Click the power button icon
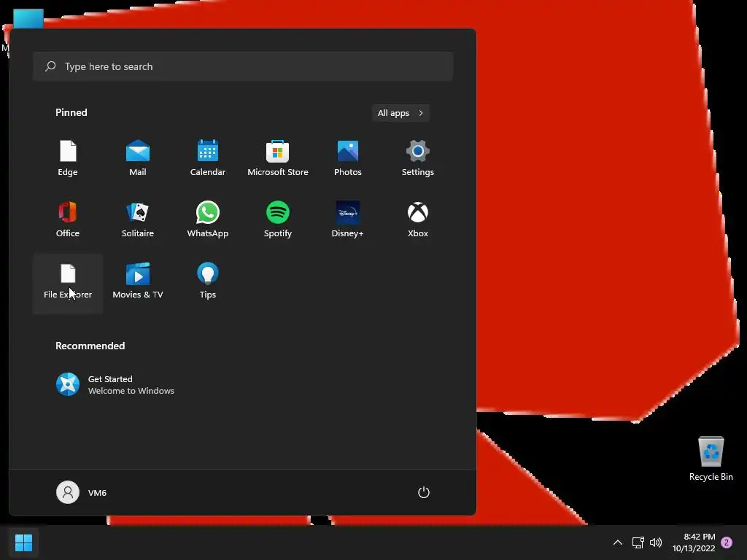The height and width of the screenshot is (560, 747). click(424, 492)
